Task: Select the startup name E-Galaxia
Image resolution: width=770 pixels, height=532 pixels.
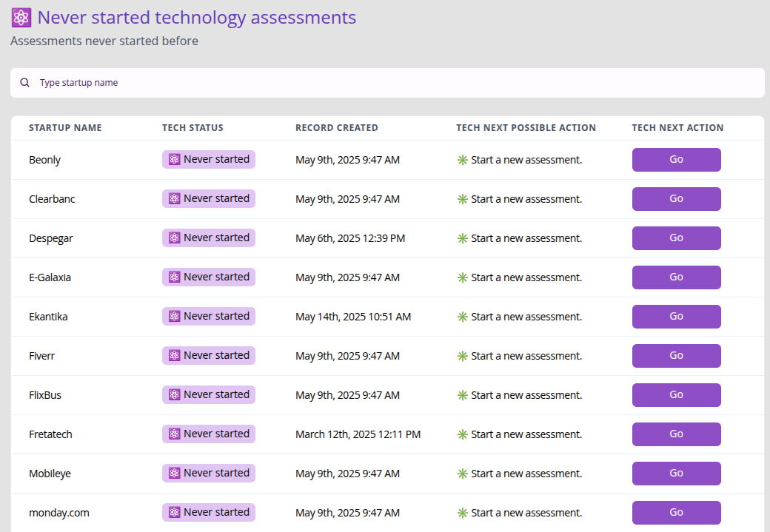Action: (x=50, y=277)
